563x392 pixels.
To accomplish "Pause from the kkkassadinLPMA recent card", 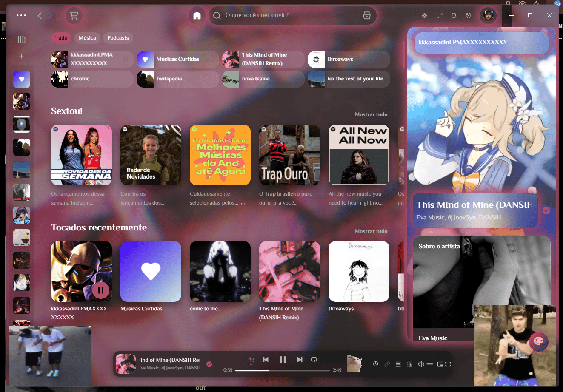I will (x=101, y=291).
